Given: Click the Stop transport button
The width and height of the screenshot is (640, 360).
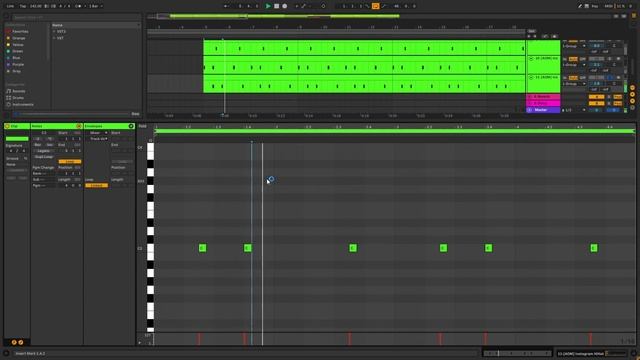Looking at the screenshot, I should click(x=276, y=6).
